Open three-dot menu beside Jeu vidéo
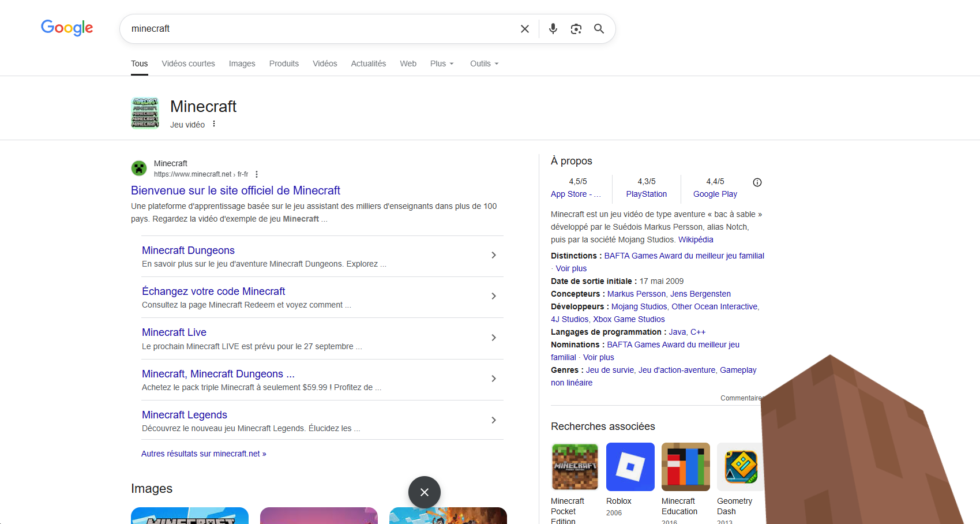This screenshot has width=980, height=524. [x=214, y=124]
